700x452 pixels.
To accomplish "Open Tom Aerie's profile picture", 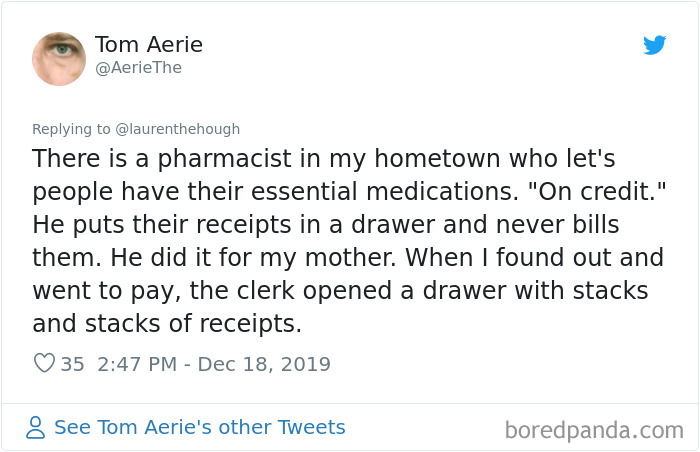I will (x=59, y=59).
